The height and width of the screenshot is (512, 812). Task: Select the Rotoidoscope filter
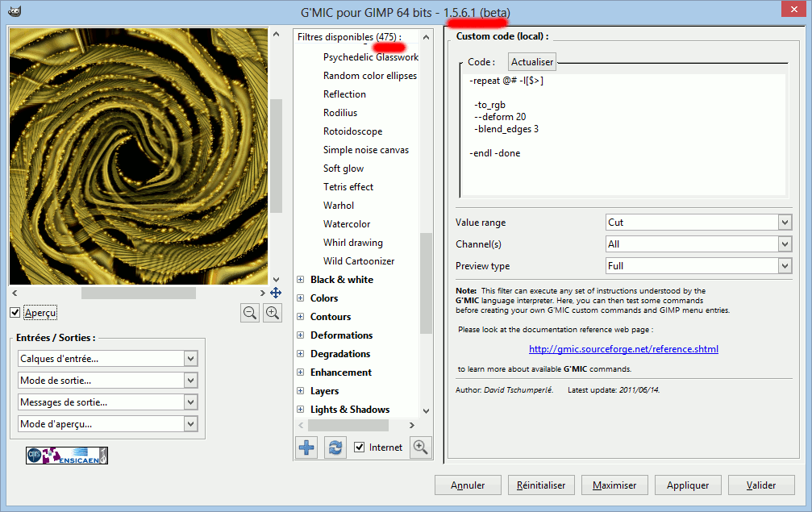(x=352, y=131)
